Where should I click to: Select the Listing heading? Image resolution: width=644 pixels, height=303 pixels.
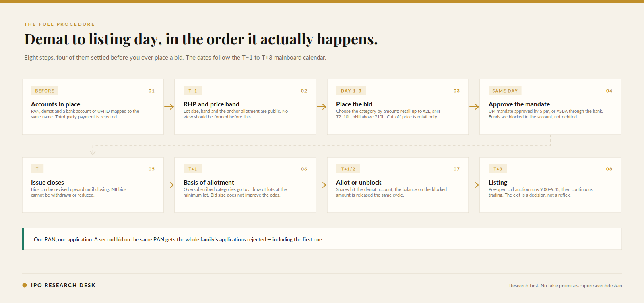[x=498, y=183]
